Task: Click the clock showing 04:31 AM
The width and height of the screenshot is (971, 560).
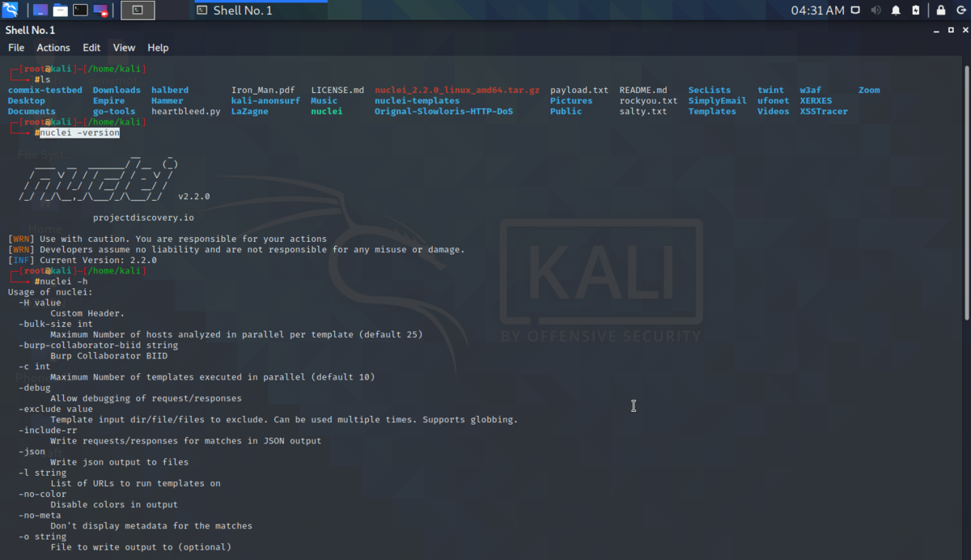Action: click(x=817, y=11)
